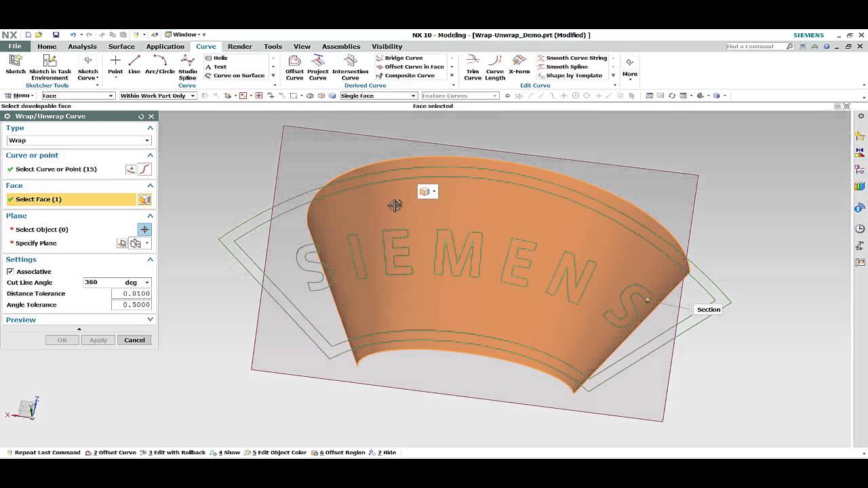Select the Line tool

pos(134,65)
